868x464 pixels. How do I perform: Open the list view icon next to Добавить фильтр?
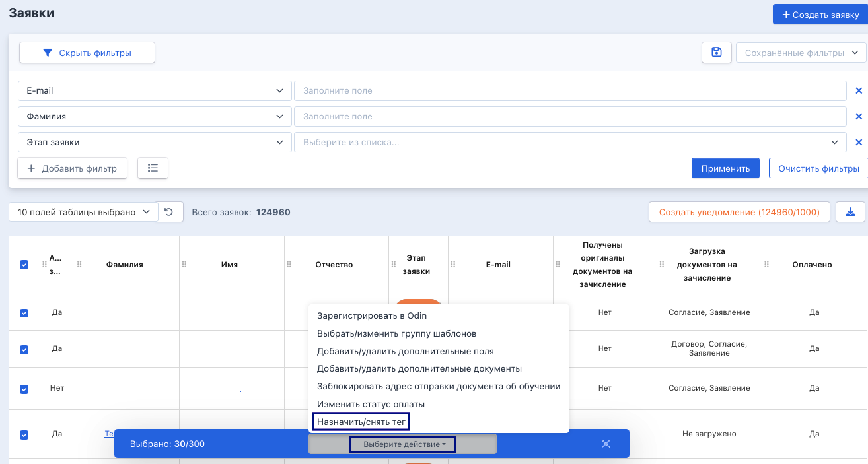pos(153,168)
